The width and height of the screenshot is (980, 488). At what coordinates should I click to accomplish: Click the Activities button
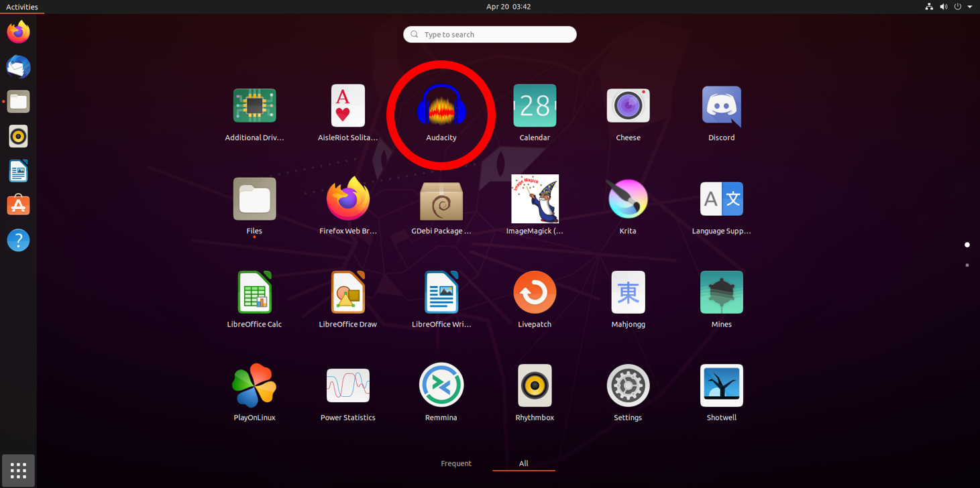pyautogui.click(x=22, y=7)
